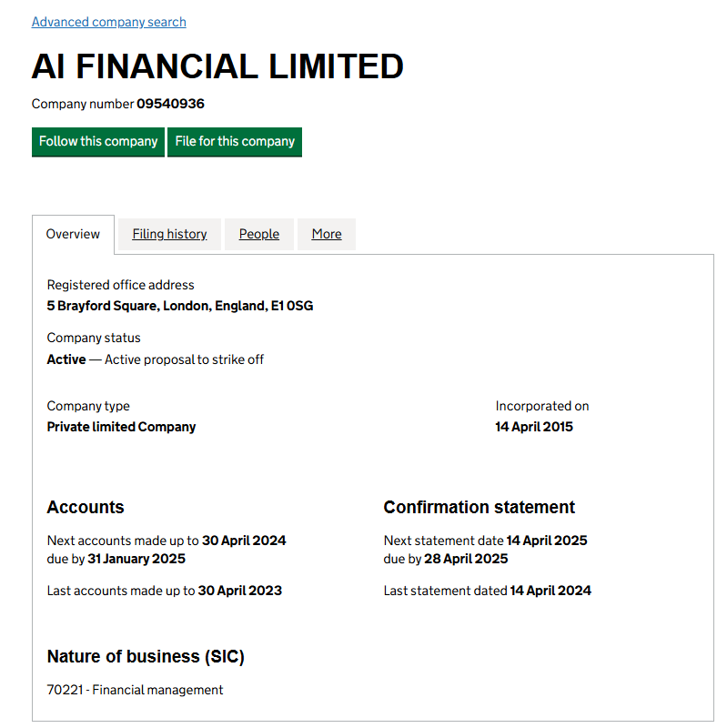Switch to the Filing history tab
Image resolution: width=717 pixels, height=728 pixels.
pyautogui.click(x=169, y=235)
